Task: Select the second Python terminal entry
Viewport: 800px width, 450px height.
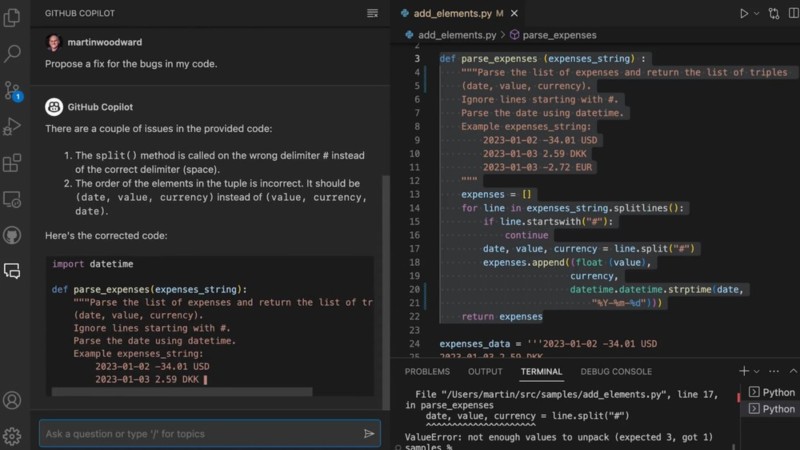Action: [771, 409]
